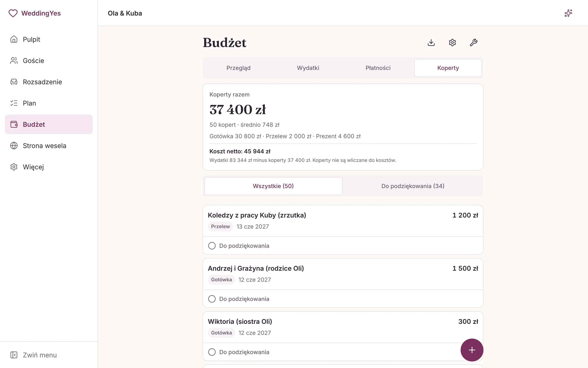Click the WeddingYes brand name
The height and width of the screenshot is (368, 588).
click(x=41, y=13)
